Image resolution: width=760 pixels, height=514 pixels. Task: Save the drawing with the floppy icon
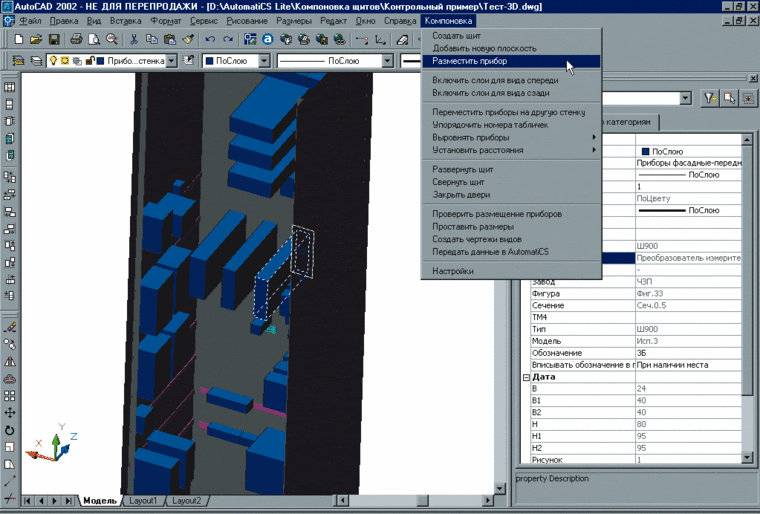(54, 40)
